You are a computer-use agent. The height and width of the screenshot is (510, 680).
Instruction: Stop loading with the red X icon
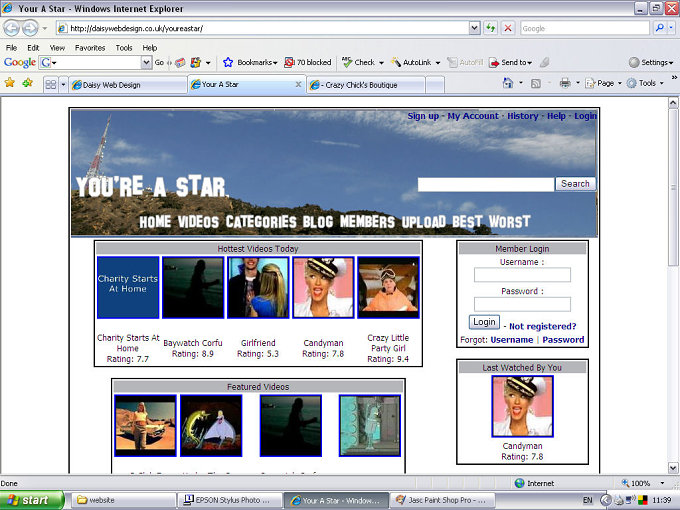[x=507, y=28]
